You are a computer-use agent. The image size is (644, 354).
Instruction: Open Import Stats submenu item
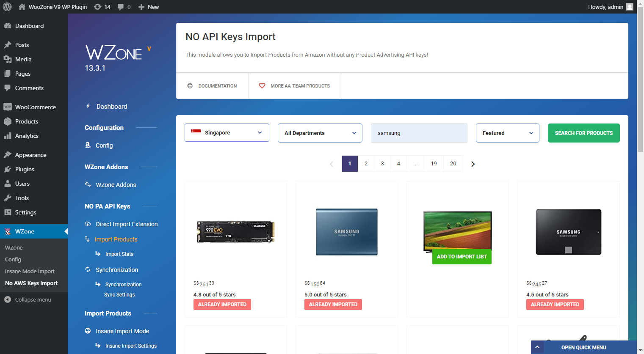coord(119,254)
